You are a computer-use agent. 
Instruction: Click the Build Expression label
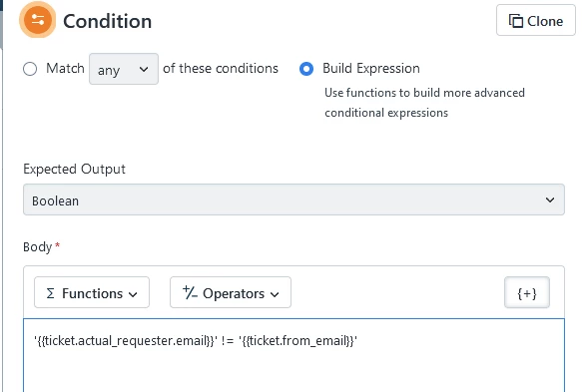371,69
